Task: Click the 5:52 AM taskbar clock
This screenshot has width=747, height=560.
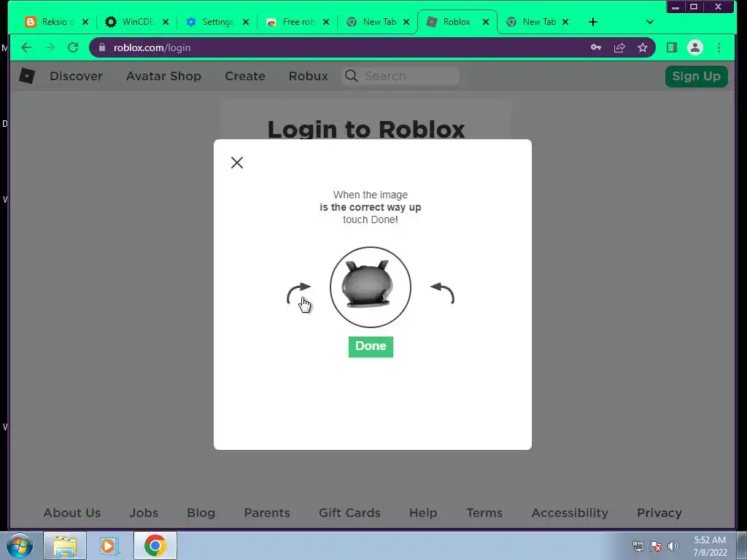Action: [x=710, y=546]
